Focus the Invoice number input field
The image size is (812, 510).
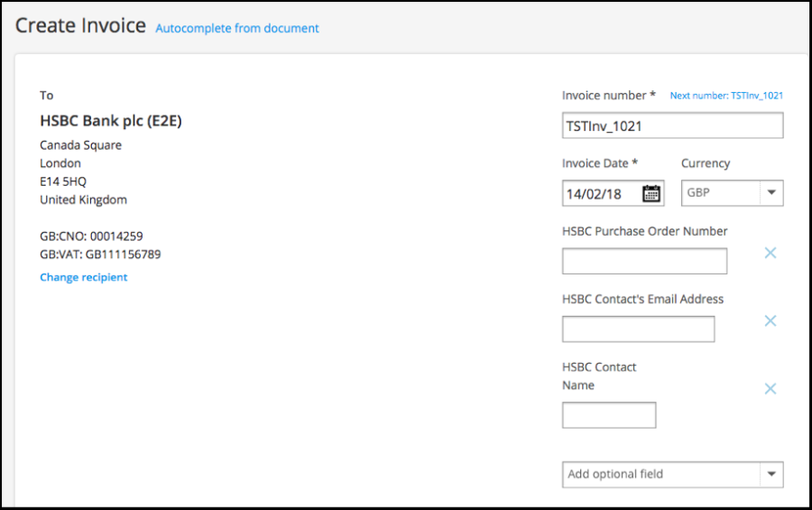point(673,125)
